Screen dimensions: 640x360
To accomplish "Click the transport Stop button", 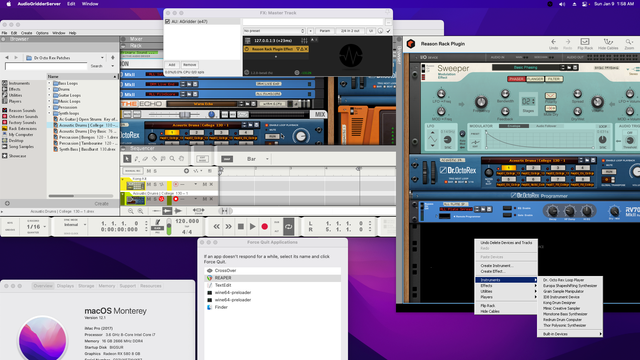I will point(241,227).
